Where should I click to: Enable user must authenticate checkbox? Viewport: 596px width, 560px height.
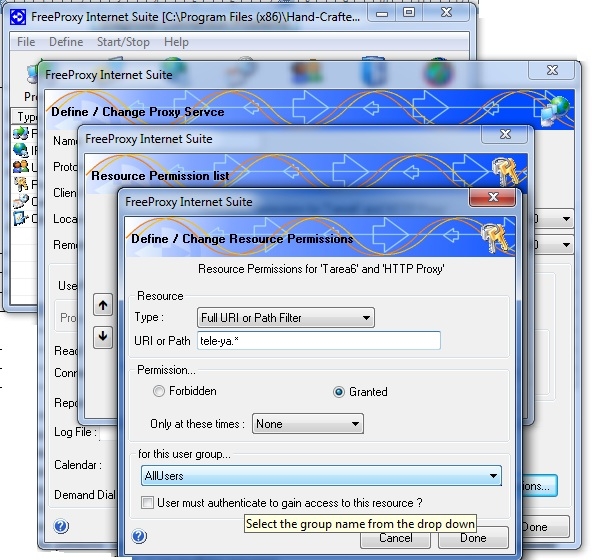coord(147,503)
